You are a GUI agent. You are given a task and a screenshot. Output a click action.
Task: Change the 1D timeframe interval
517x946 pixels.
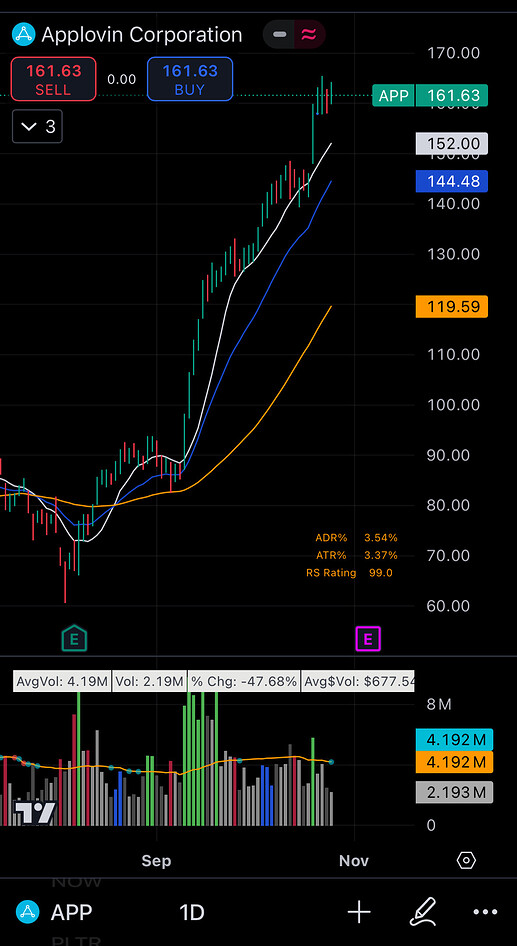[192, 912]
